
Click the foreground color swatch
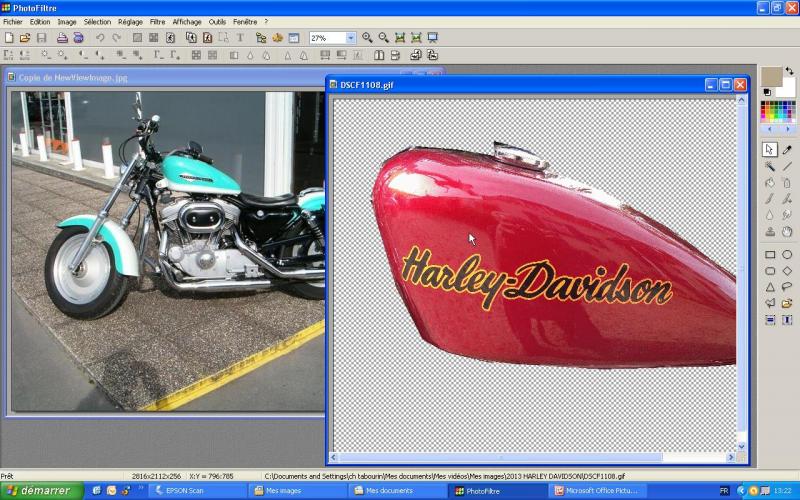[771, 76]
